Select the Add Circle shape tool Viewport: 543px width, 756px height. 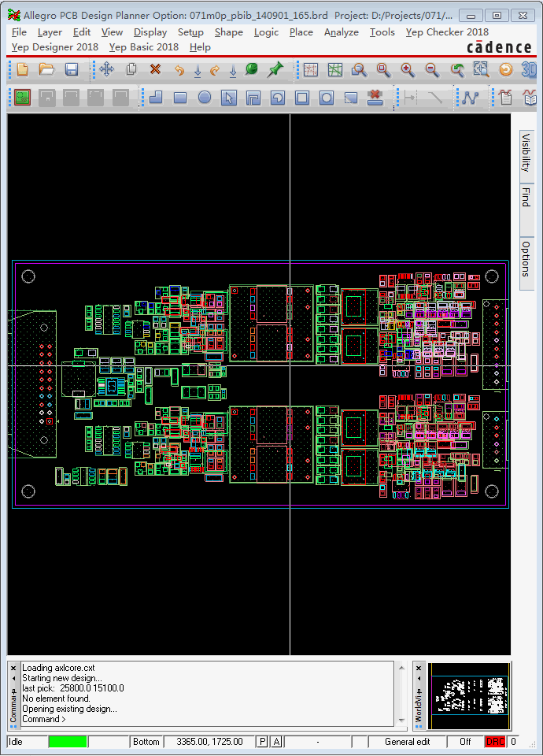205,98
